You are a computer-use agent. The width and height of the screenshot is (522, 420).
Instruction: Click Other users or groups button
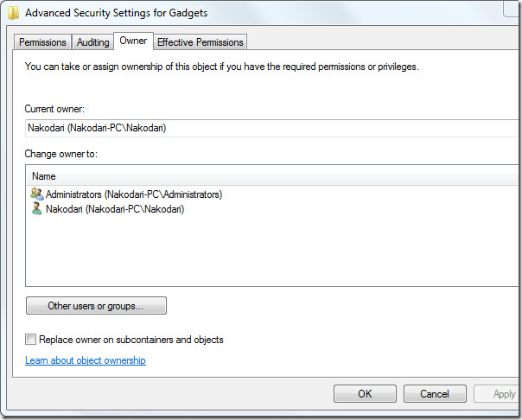click(x=96, y=306)
